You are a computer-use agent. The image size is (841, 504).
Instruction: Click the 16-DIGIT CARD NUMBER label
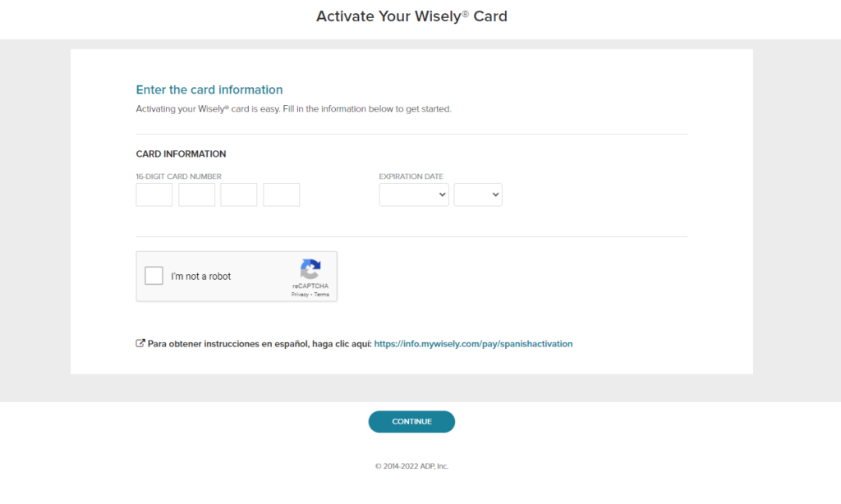tap(178, 176)
